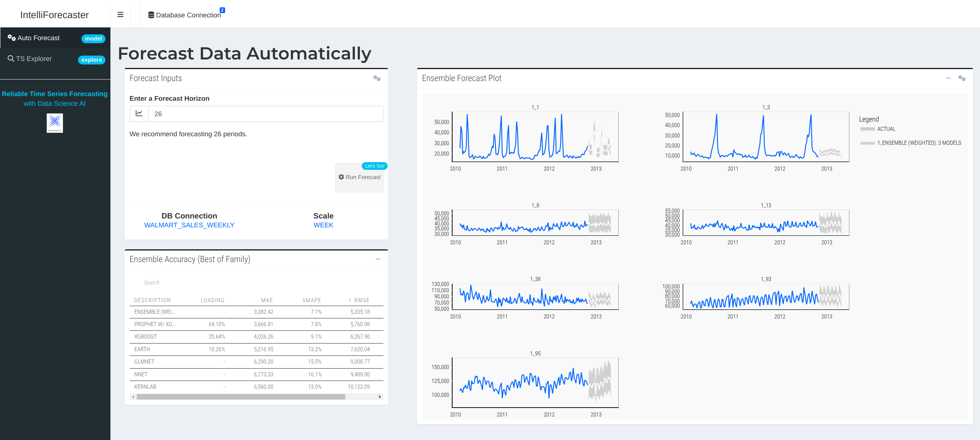This screenshot has width=980, height=440.
Task: Click the Database Connection stack icon
Action: coord(151,15)
